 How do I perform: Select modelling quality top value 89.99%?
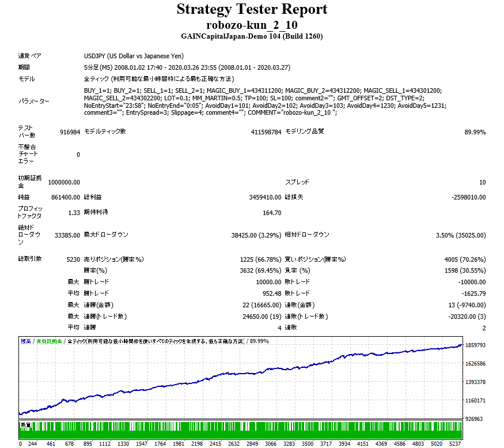coord(475,132)
